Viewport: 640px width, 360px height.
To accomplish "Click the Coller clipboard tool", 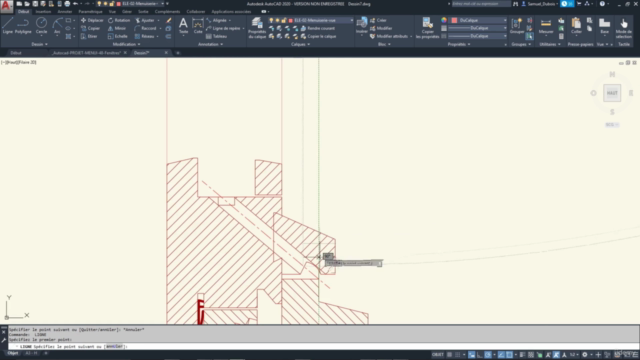I will (x=576, y=25).
